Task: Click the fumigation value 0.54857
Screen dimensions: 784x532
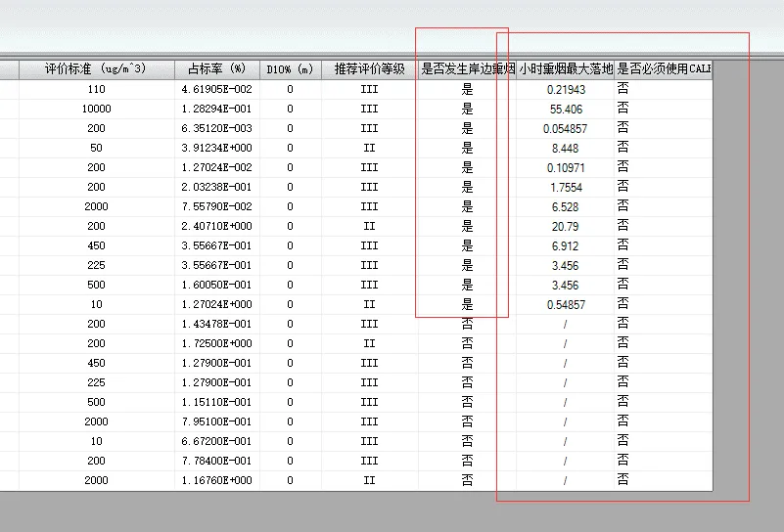Action: (566, 305)
